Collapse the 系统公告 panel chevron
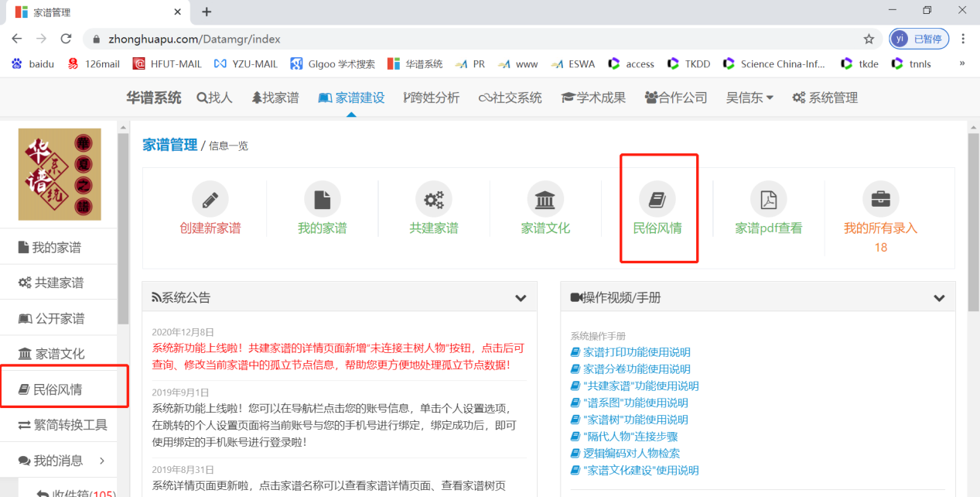Viewport: 980px width, 497px height. click(x=521, y=298)
